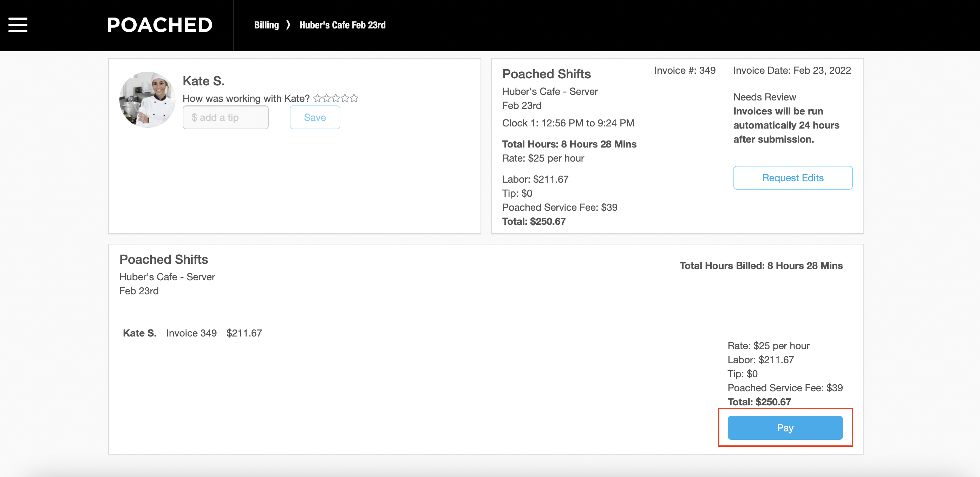The width and height of the screenshot is (980, 477).
Task: Click the 'Needs Review' status text
Action: point(765,97)
